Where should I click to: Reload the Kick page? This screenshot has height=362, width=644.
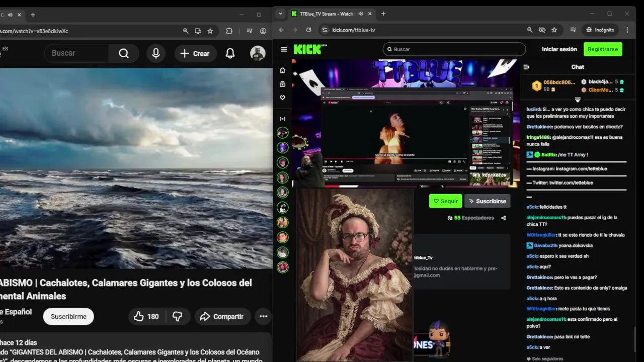coord(308,30)
